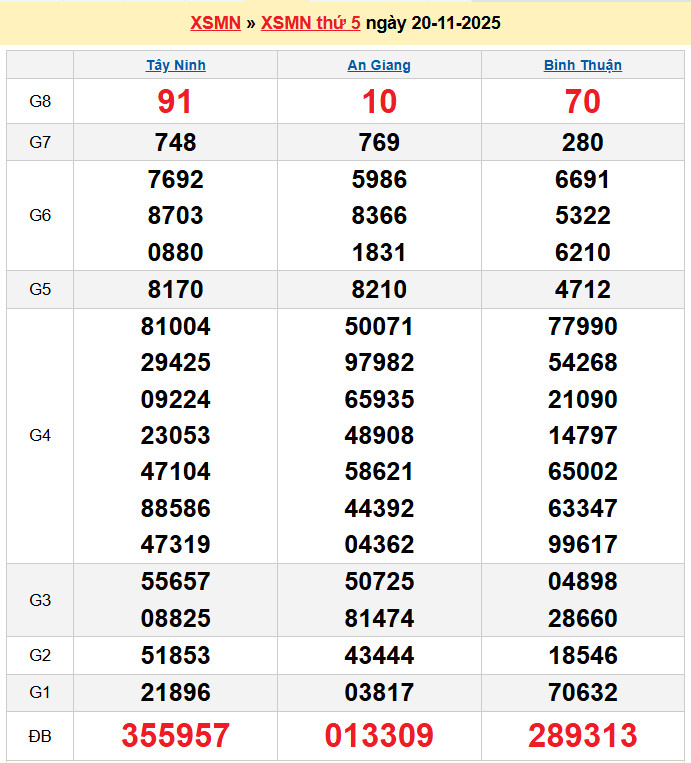Viewport: 691px width, 763px height.
Task: Select Bình Thuận G5 result 4712
Action: (x=583, y=290)
